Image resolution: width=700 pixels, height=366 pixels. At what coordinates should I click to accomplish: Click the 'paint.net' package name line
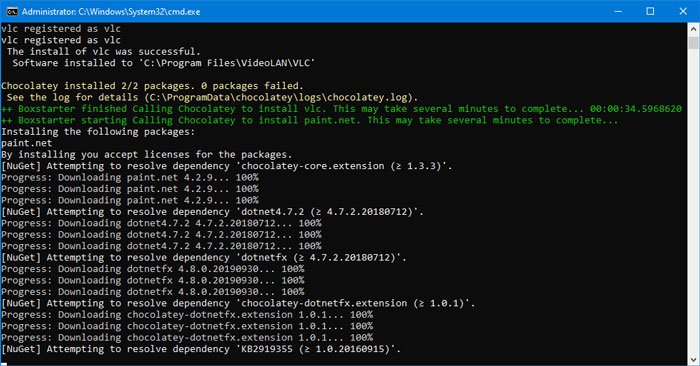click(27, 143)
